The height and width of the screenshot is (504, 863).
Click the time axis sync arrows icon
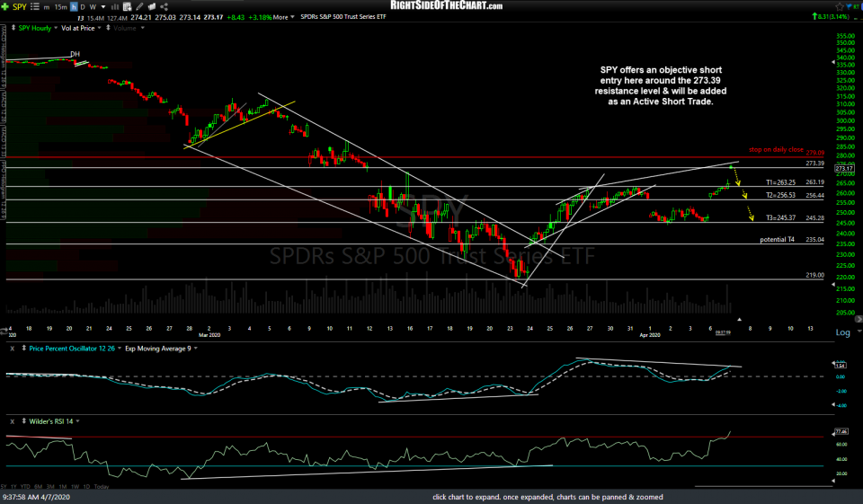(x=4, y=332)
